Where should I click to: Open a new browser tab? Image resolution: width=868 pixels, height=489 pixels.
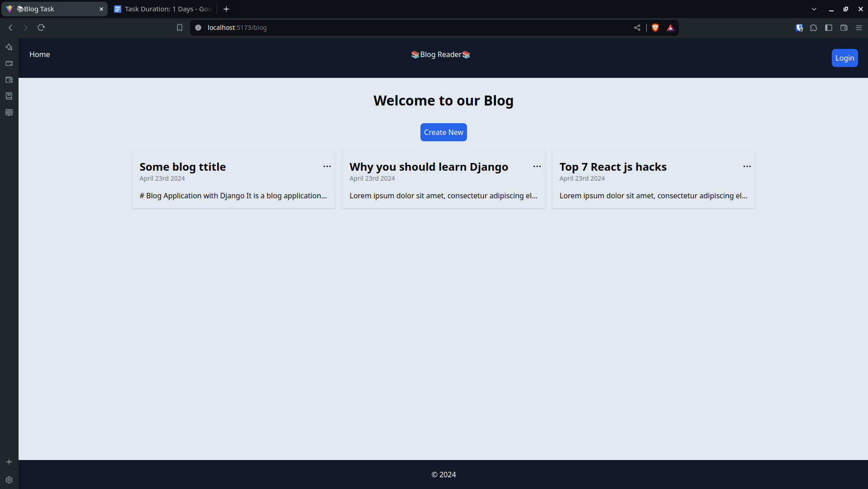pos(226,9)
